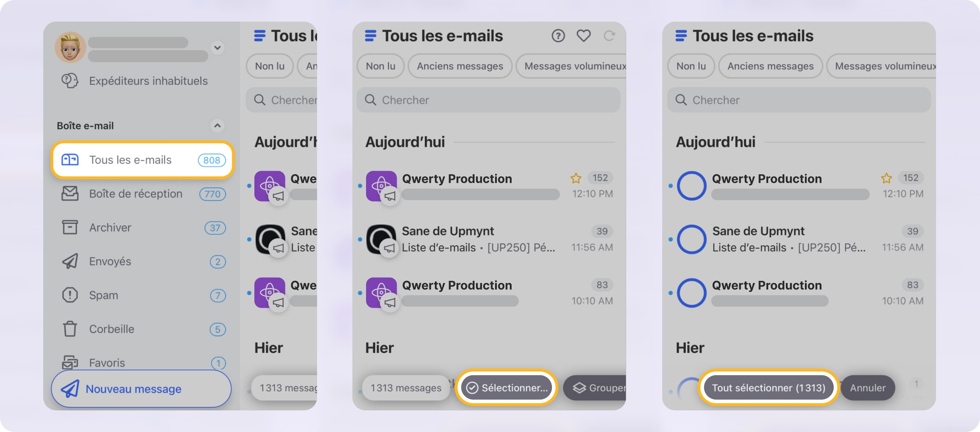Open the Favoris folder
The height and width of the screenshot is (432, 980).
point(143,363)
